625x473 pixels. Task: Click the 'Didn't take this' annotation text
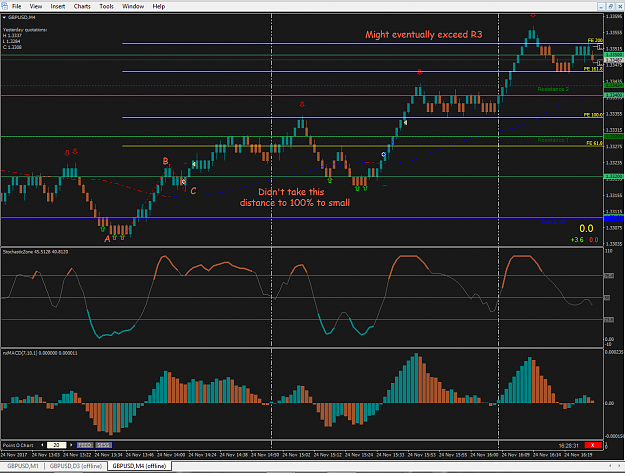click(x=291, y=192)
